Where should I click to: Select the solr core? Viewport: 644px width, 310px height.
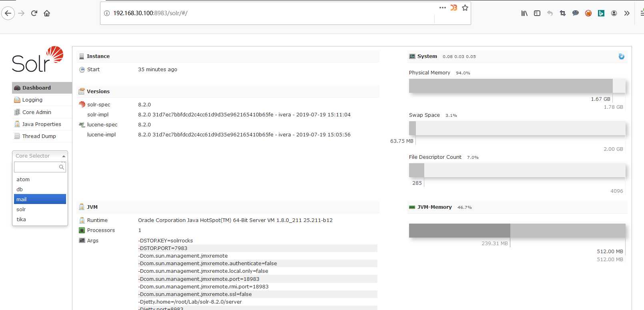tap(40, 209)
